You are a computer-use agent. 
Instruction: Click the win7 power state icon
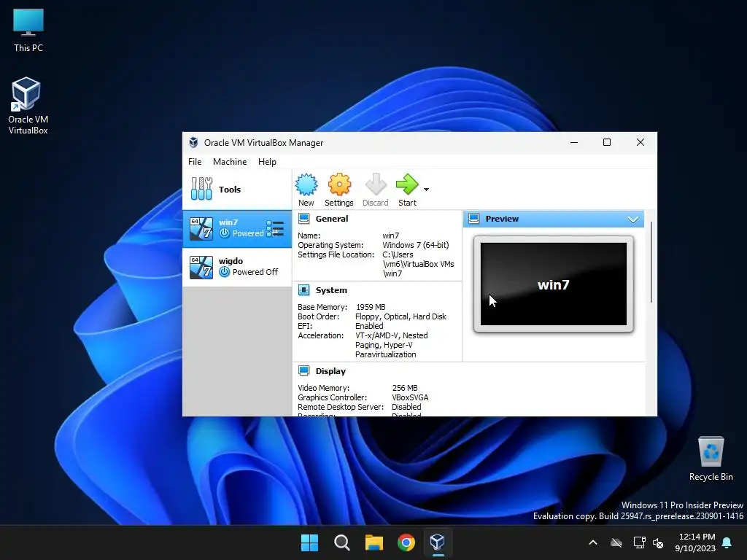(225, 233)
